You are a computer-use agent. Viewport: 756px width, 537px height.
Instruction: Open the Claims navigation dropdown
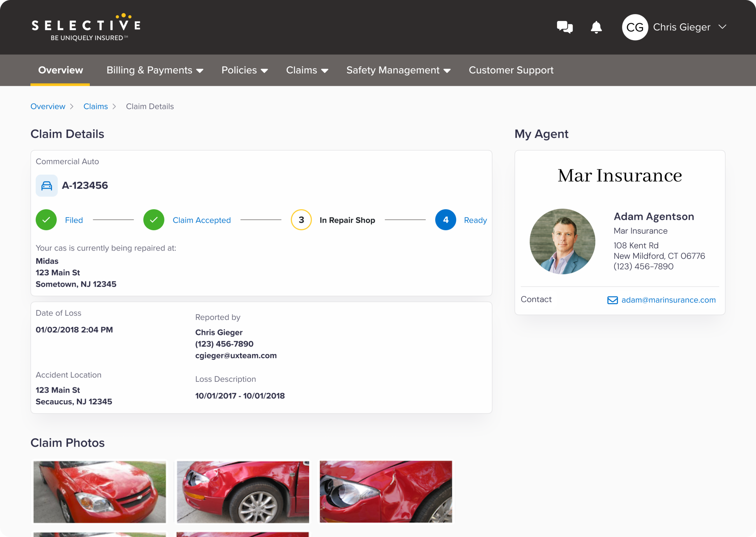point(307,70)
